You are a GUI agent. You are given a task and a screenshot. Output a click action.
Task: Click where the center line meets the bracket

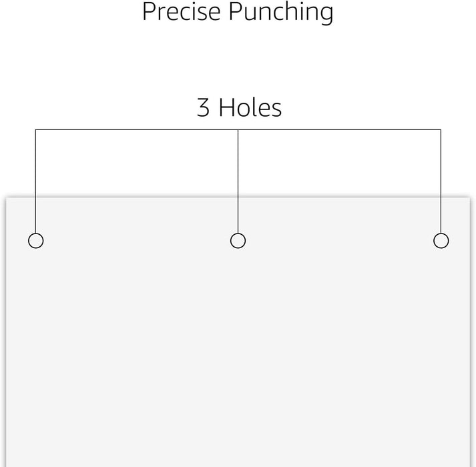tap(238, 130)
